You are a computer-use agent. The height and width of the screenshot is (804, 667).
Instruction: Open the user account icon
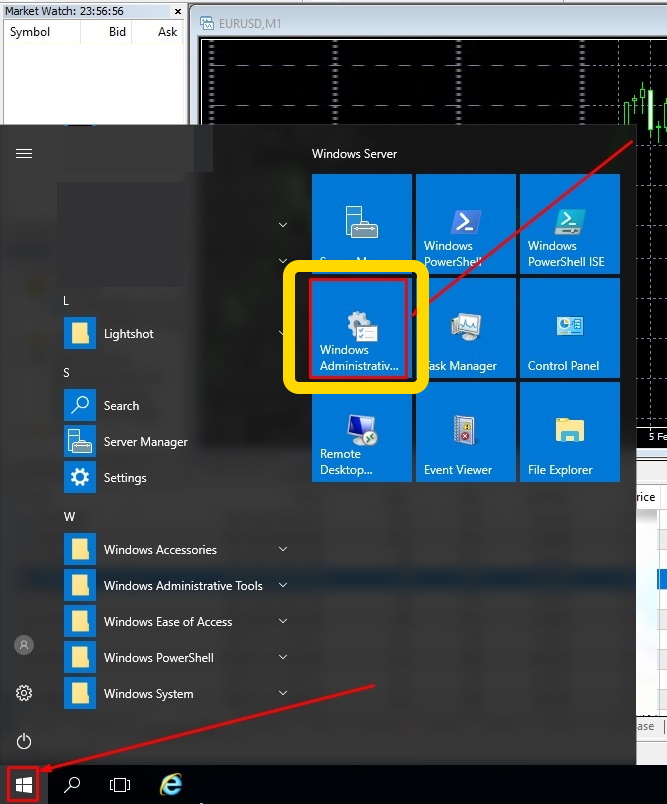tap(24, 645)
